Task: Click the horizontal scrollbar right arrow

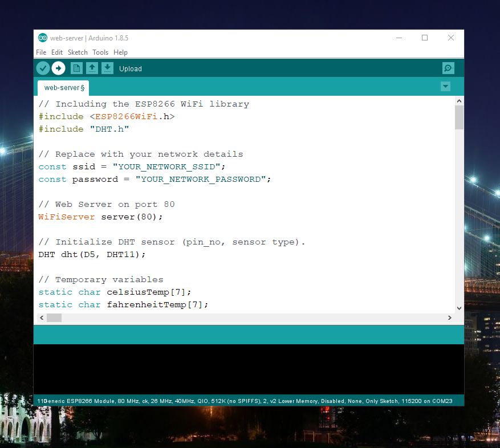Action: 450,317
